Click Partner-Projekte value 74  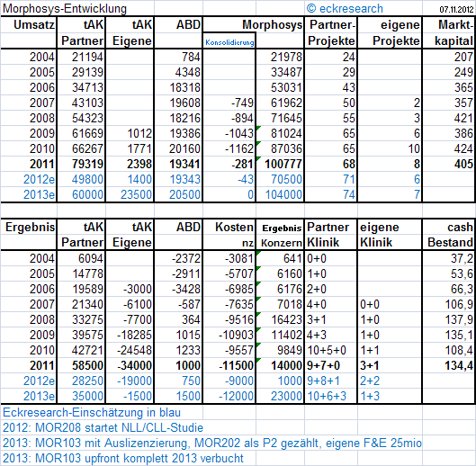tap(349, 194)
